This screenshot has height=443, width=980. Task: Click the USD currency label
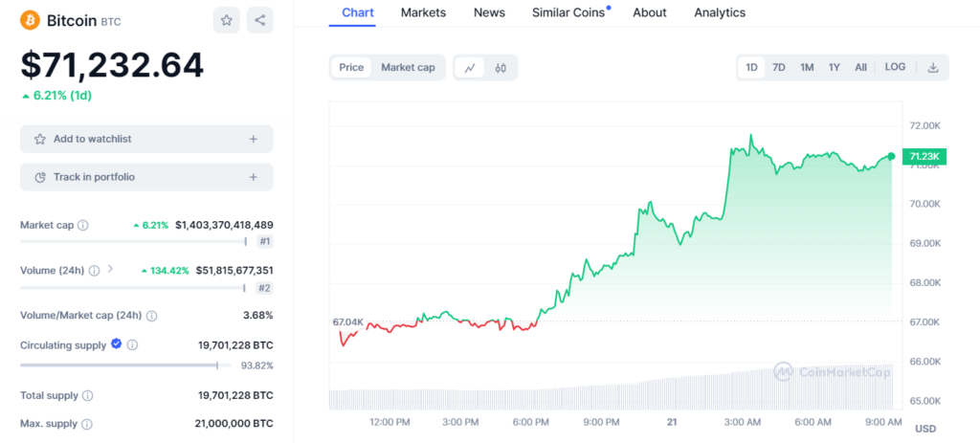tap(925, 429)
